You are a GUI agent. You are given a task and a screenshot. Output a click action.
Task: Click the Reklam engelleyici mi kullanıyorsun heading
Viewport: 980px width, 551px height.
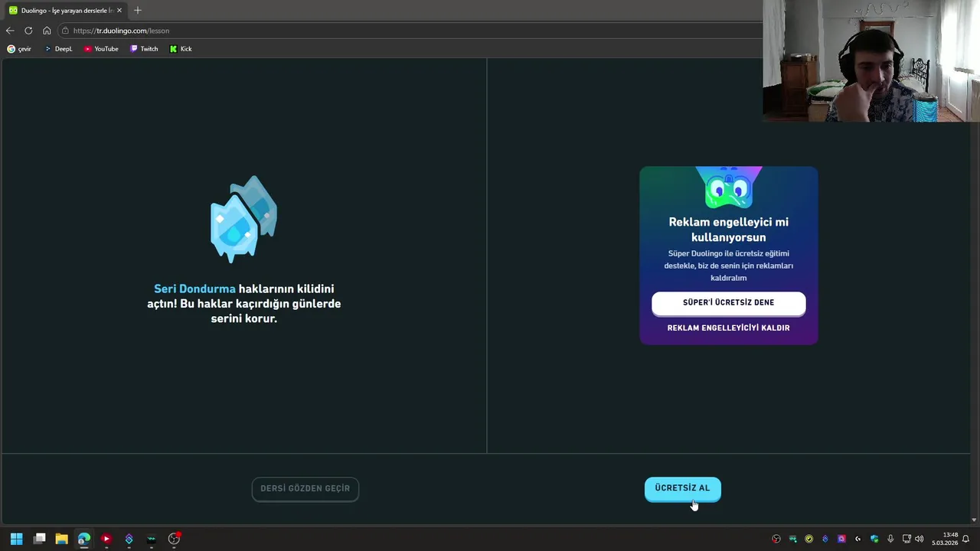[x=728, y=230]
